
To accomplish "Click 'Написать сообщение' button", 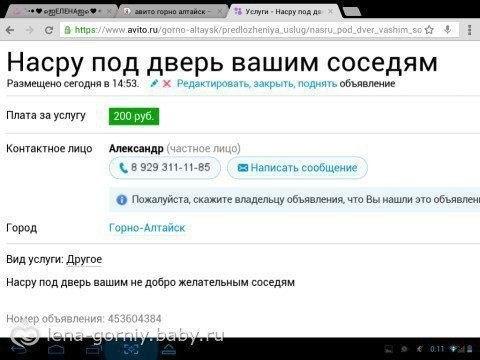I will 297,167.
